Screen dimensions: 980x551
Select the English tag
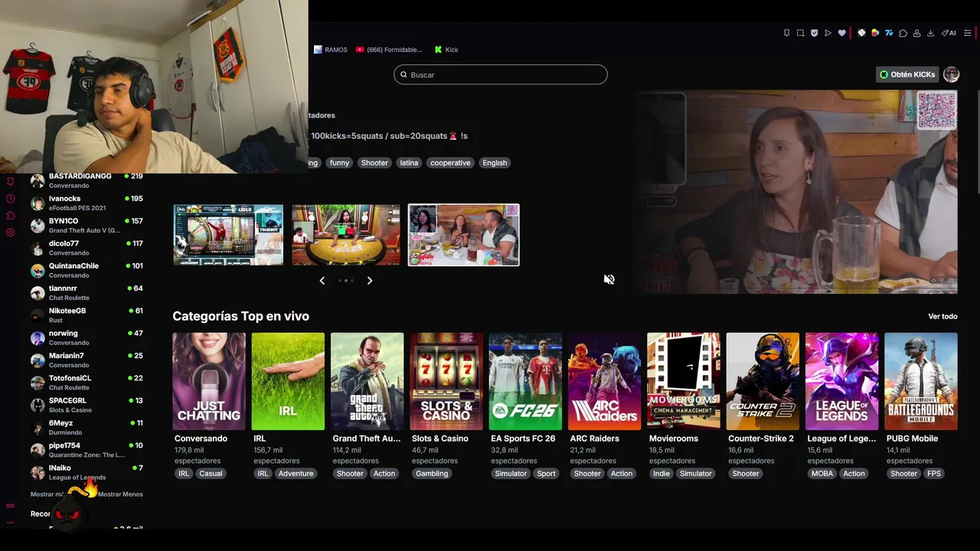point(495,163)
